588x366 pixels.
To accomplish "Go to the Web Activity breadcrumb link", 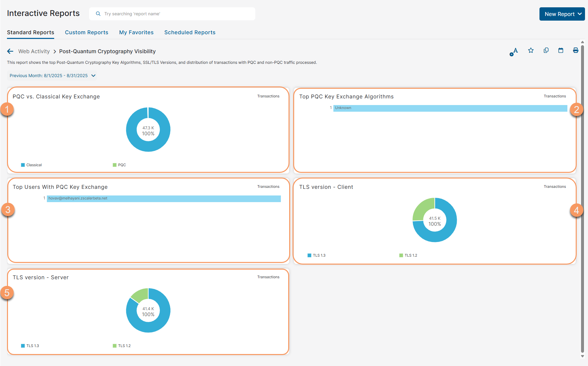I will point(34,51).
